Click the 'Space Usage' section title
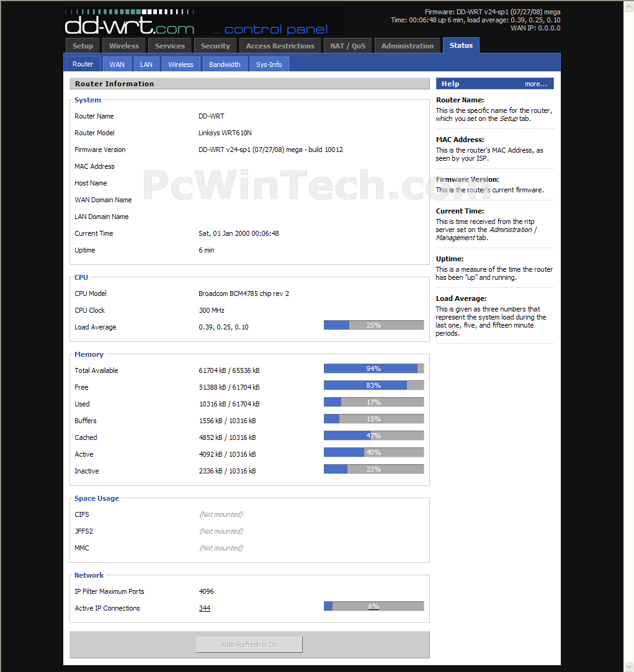The image size is (634, 672). coord(96,498)
